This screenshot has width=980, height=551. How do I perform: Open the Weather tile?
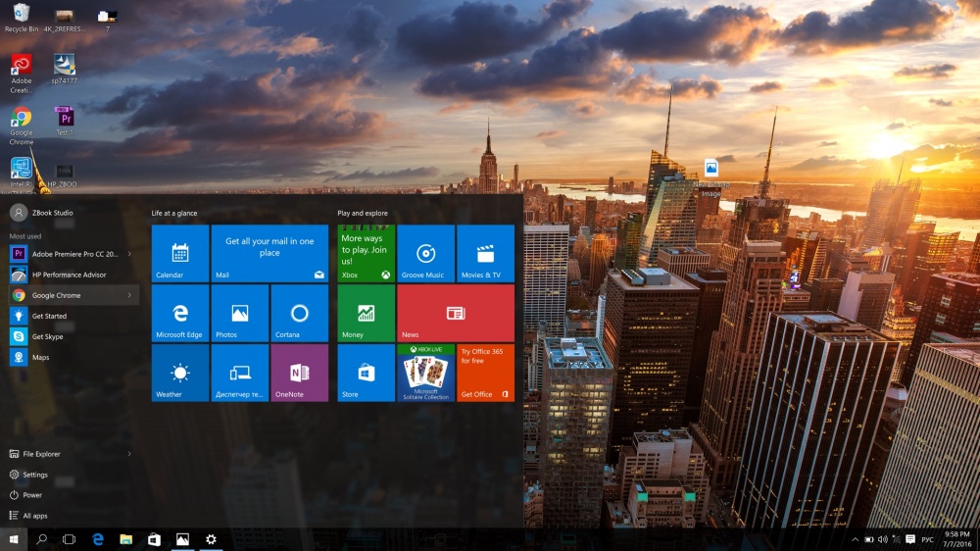tap(180, 373)
